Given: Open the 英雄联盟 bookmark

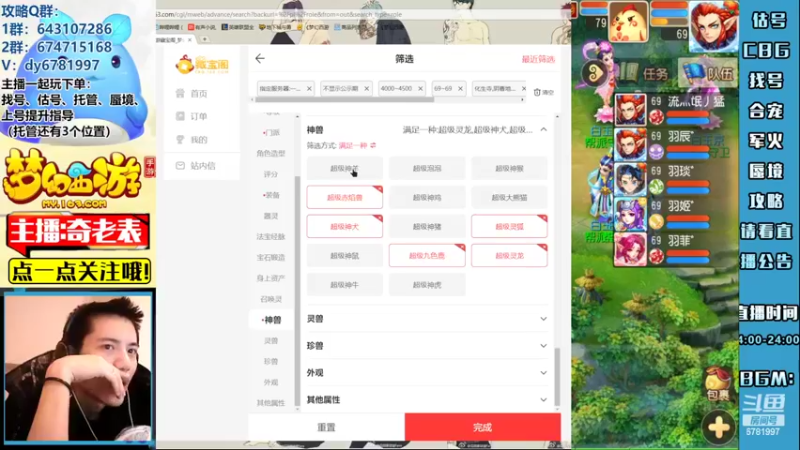Looking at the screenshot, I should [237, 27].
